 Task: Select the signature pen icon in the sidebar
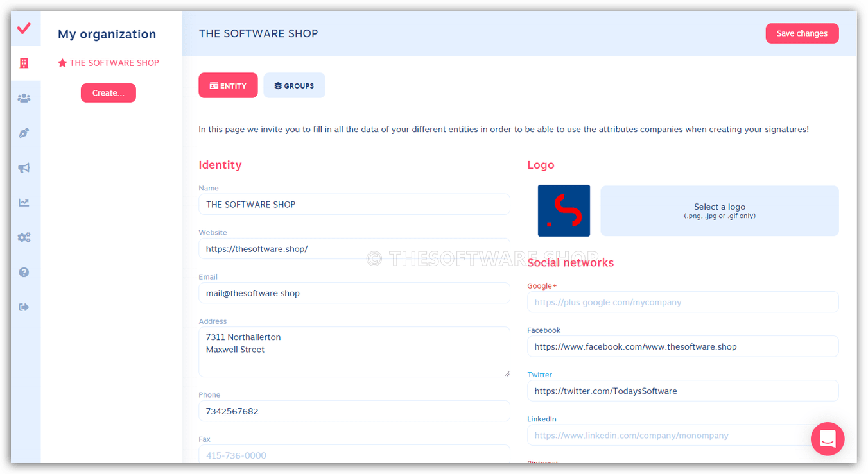tap(24, 132)
